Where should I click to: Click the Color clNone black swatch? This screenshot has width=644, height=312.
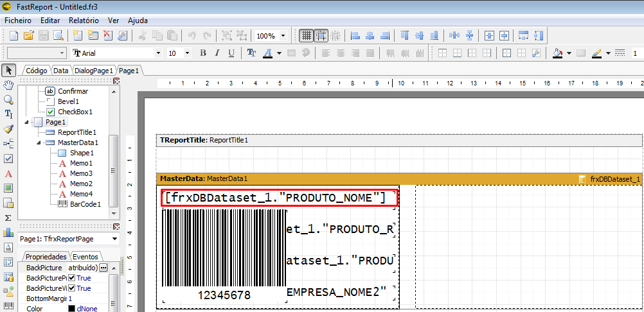click(x=72, y=309)
